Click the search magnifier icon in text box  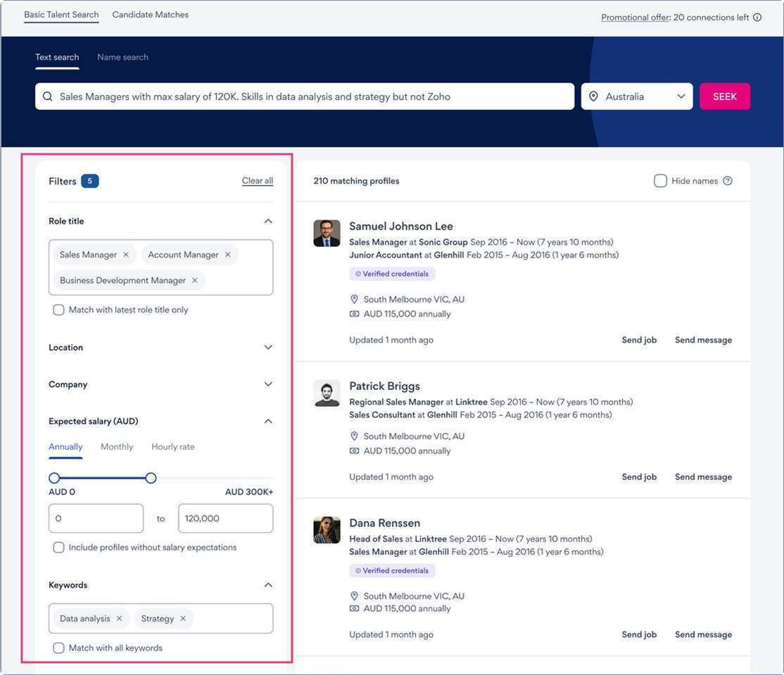click(47, 96)
